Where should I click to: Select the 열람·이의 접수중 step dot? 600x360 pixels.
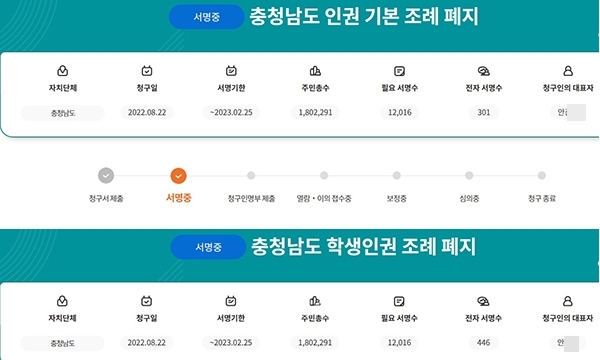click(x=324, y=176)
